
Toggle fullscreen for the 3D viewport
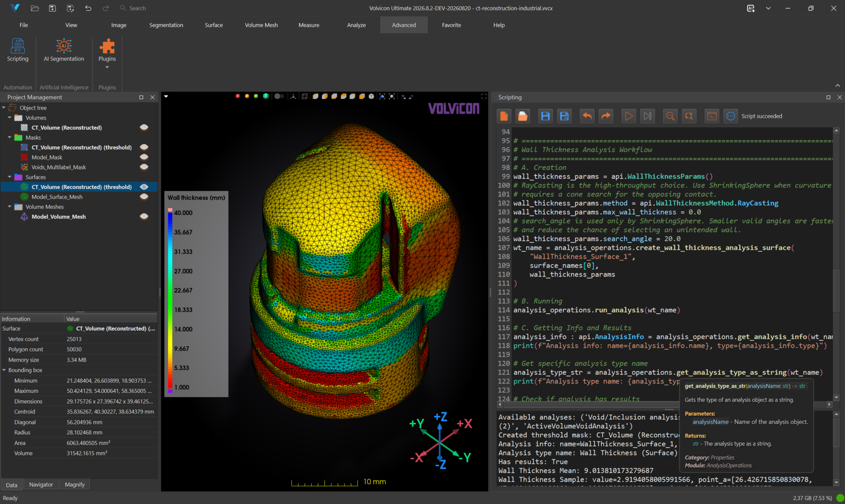484,96
